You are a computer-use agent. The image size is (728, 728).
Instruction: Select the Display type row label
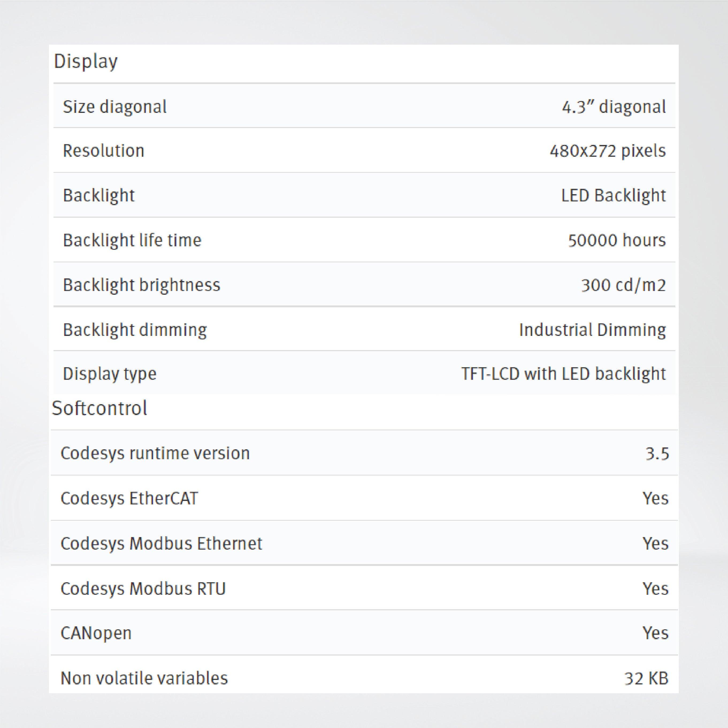(110, 374)
